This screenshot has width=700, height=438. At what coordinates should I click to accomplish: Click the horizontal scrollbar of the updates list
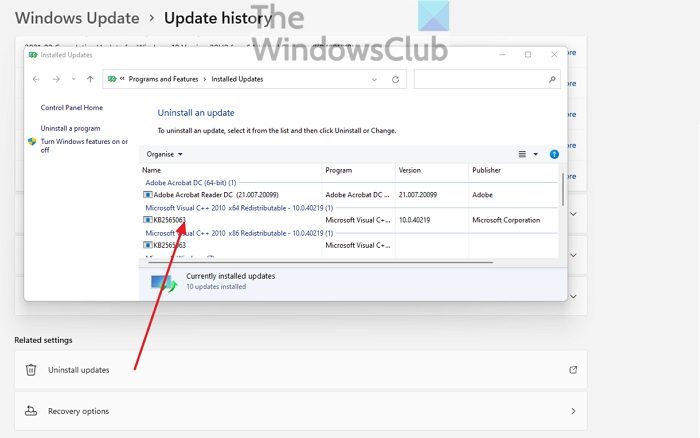coord(321,263)
